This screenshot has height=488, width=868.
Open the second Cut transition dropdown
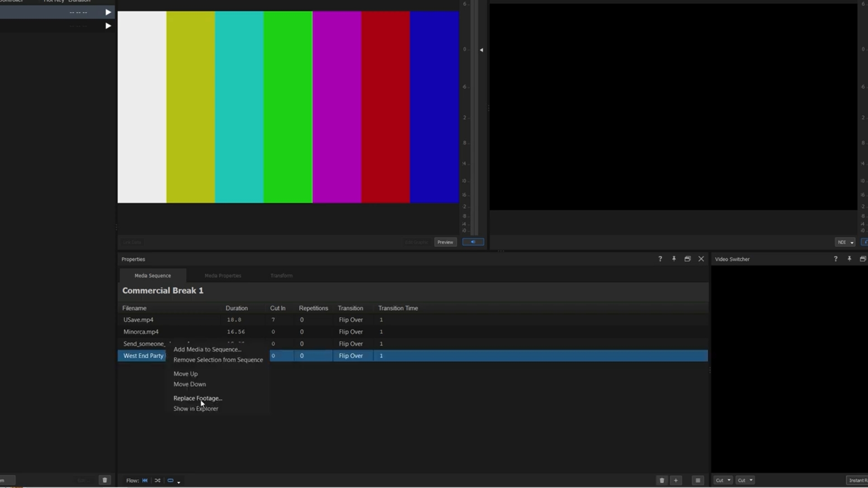745,480
